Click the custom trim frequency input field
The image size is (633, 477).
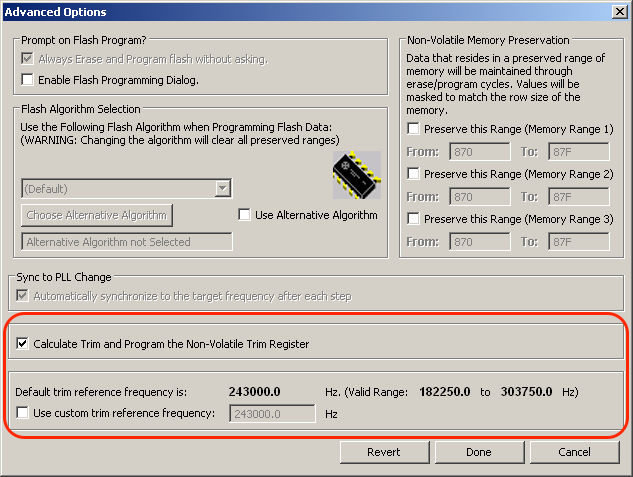coord(272,414)
